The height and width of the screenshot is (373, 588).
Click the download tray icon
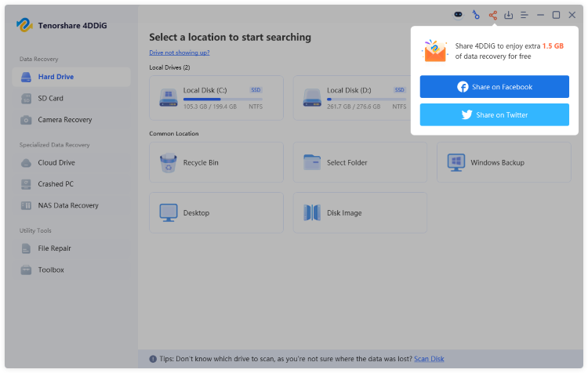tap(509, 15)
